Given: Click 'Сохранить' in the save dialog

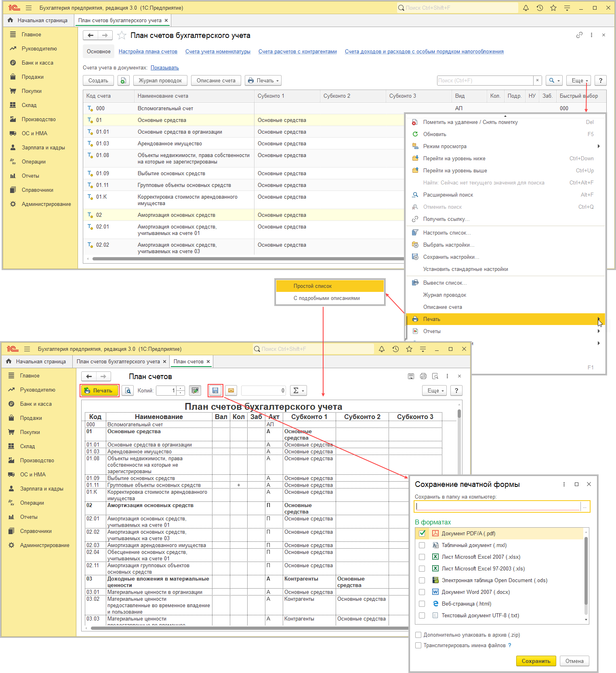Looking at the screenshot, I should point(536,661).
